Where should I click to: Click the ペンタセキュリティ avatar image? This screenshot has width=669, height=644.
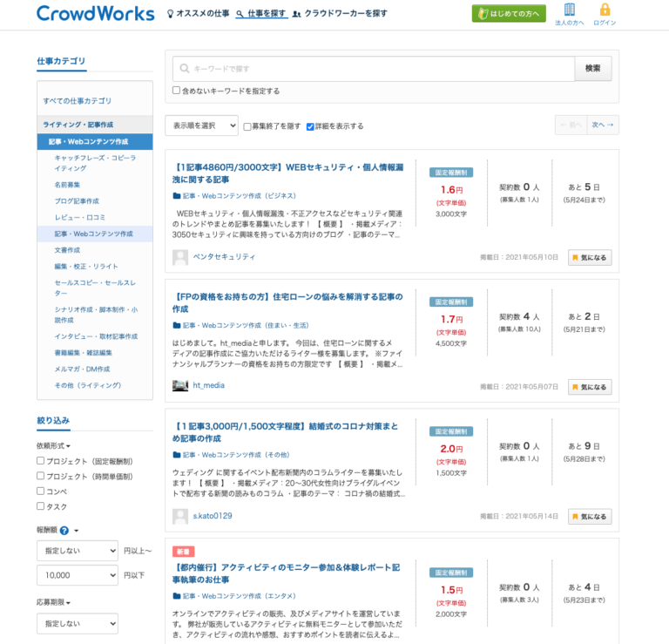(x=180, y=257)
